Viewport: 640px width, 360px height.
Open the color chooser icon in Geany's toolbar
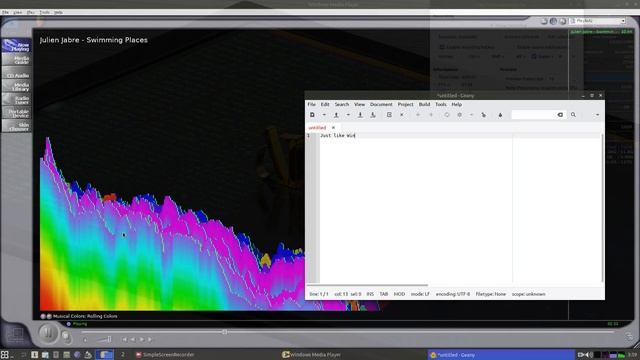click(500, 115)
